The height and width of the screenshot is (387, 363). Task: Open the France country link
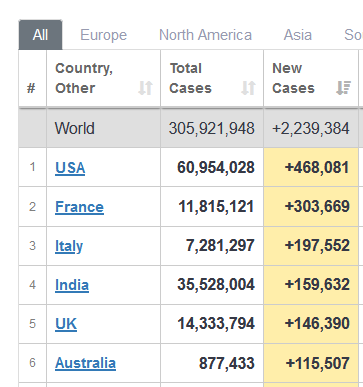tap(79, 207)
